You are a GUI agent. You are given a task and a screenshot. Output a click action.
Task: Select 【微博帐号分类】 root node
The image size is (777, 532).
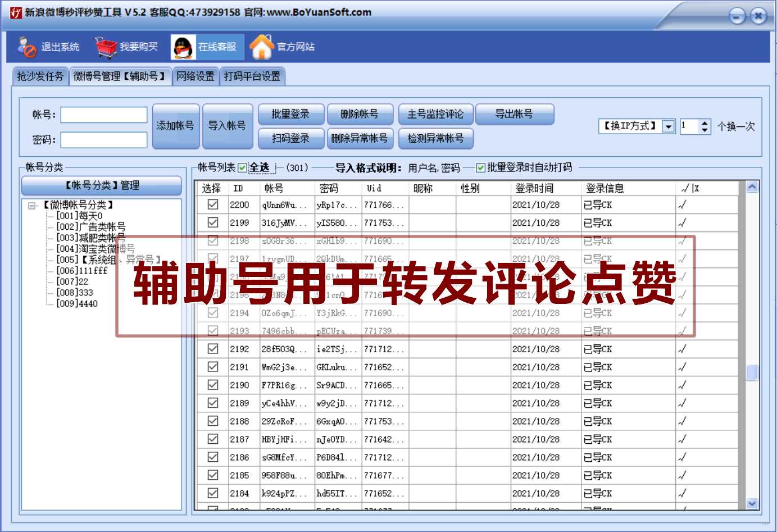(78, 205)
